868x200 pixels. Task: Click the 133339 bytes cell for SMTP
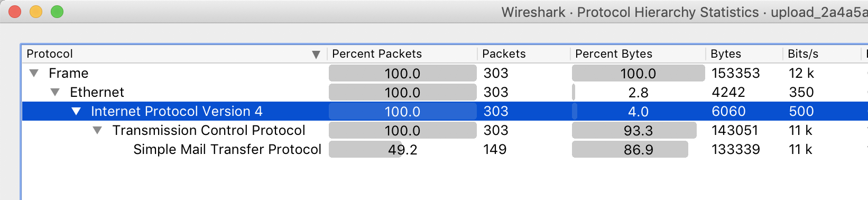pos(736,149)
